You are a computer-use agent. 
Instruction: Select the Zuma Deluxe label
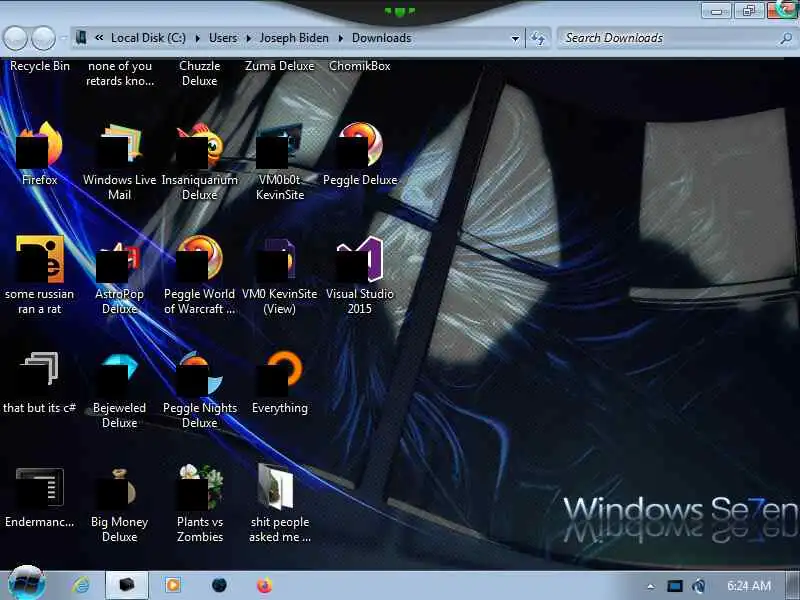pyautogui.click(x=280, y=66)
